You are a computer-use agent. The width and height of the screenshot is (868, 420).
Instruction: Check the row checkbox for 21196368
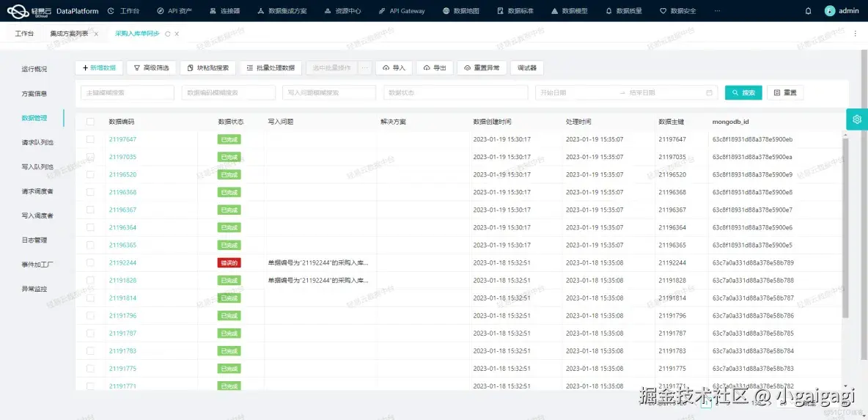pyautogui.click(x=90, y=192)
